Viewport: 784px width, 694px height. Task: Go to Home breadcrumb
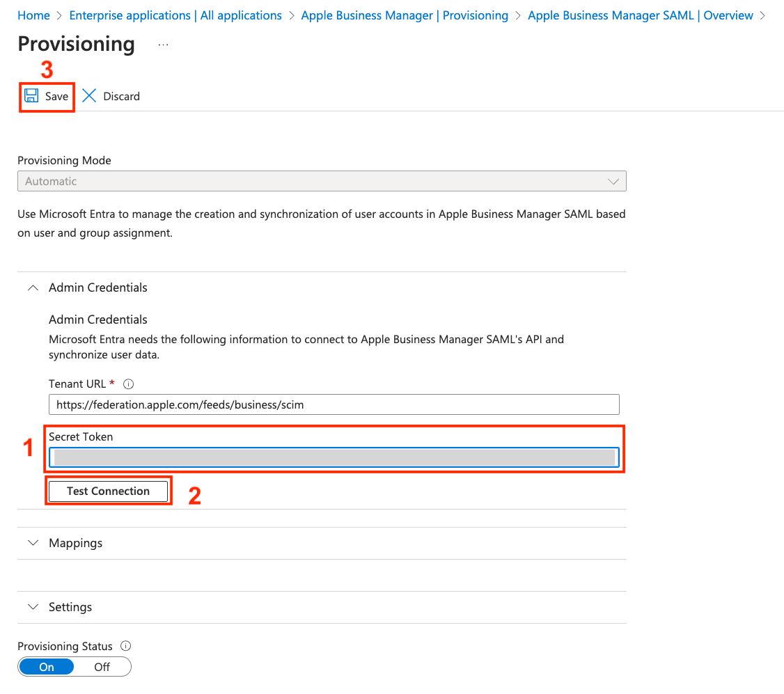[x=33, y=15]
